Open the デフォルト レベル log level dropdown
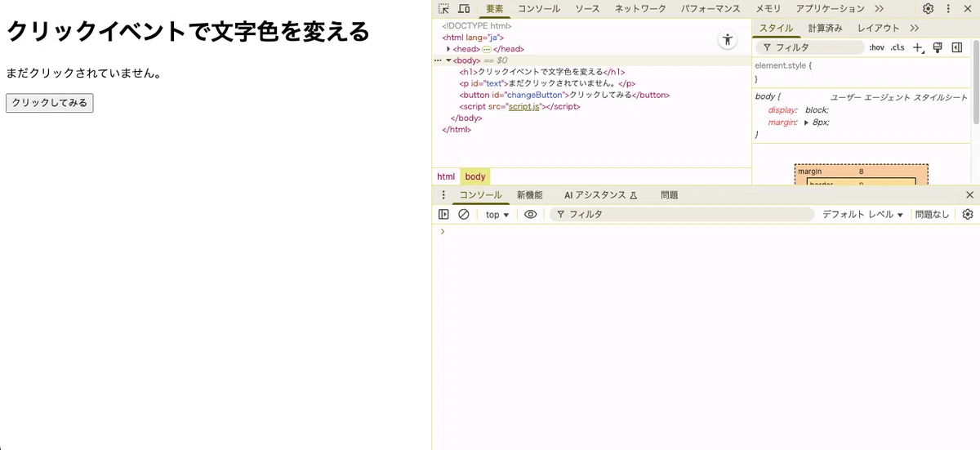The image size is (980, 450). point(863,215)
